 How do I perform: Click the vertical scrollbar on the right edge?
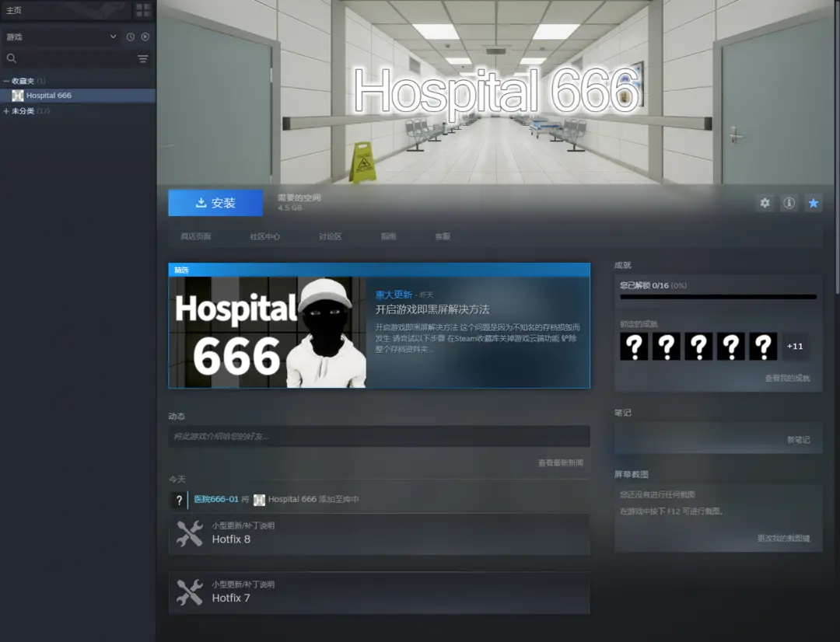pos(837,147)
